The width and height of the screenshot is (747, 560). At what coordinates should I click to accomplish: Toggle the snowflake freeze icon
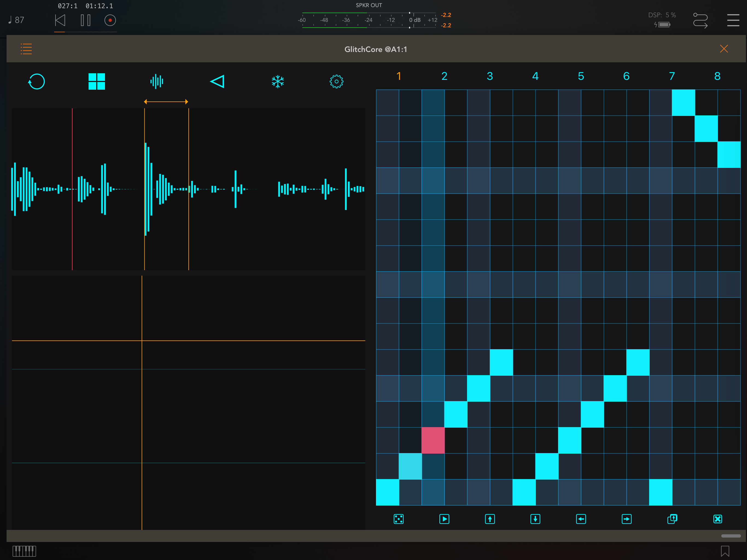[x=278, y=81]
